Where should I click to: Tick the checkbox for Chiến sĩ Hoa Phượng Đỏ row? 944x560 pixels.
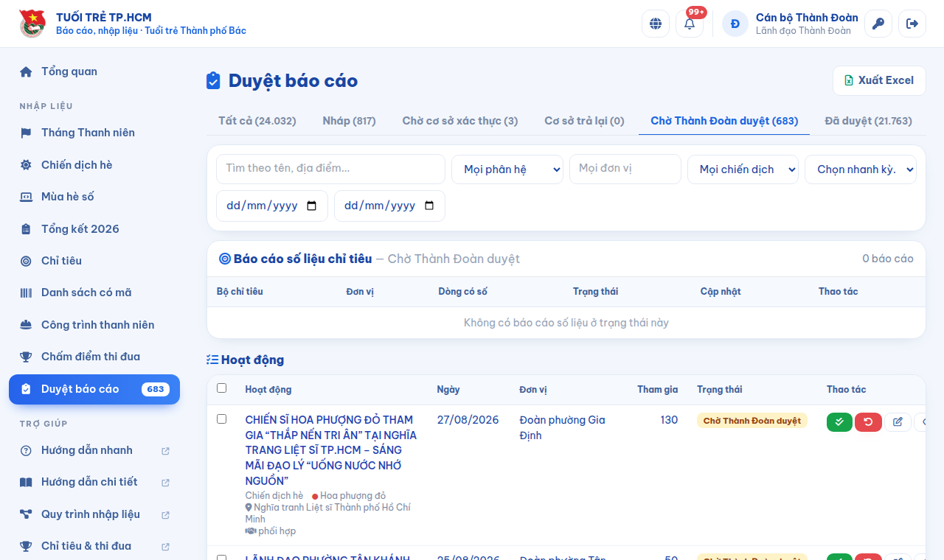click(222, 419)
